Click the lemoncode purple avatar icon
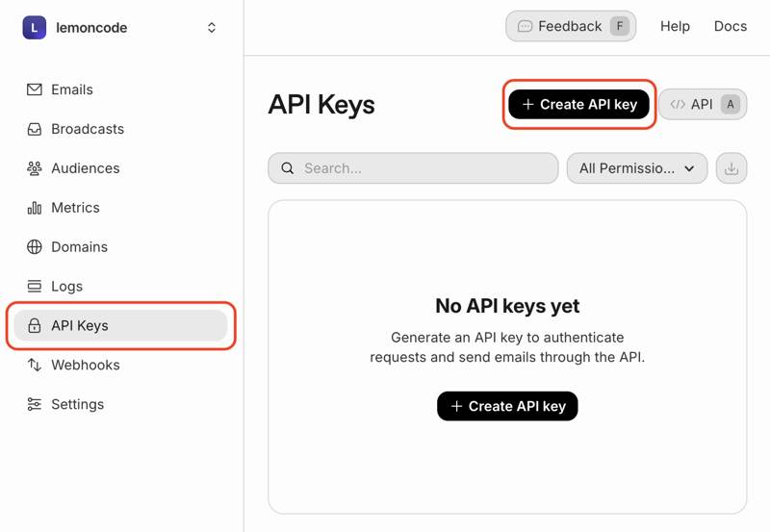 point(34,28)
